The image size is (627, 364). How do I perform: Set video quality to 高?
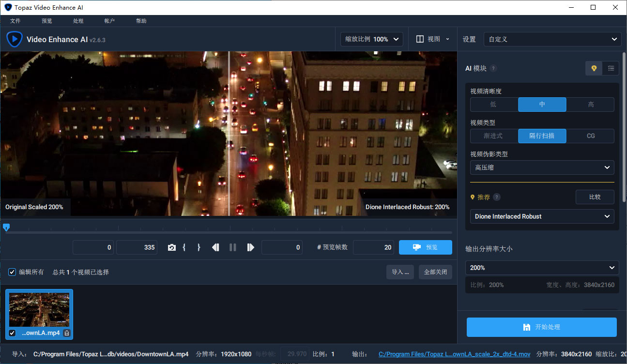pyautogui.click(x=590, y=105)
